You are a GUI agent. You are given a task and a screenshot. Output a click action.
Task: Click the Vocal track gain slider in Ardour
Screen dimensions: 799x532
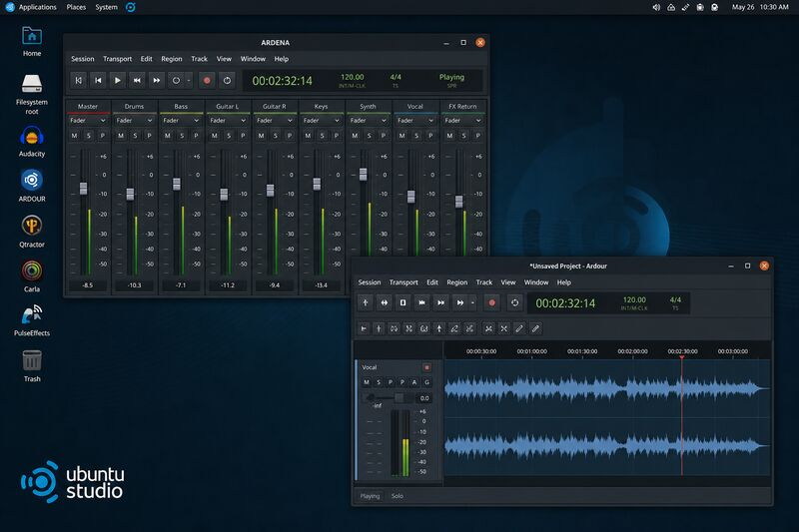click(x=398, y=398)
